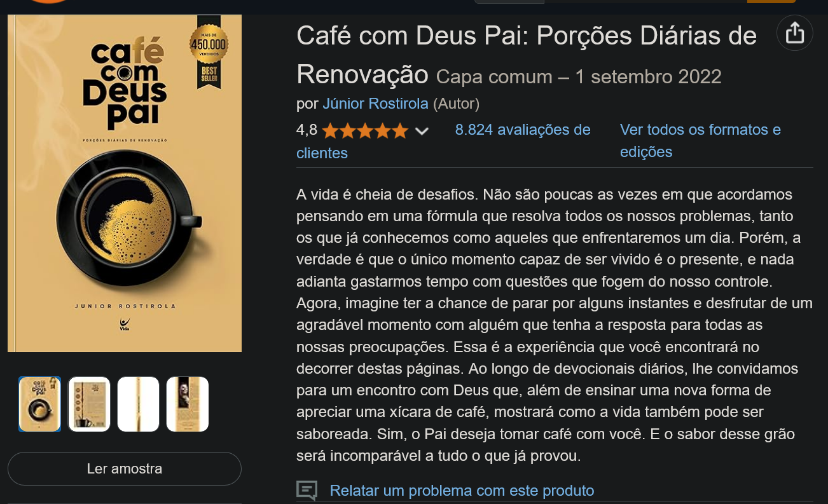Select the fourth product thumbnail
This screenshot has height=504, width=828.
[188, 404]
